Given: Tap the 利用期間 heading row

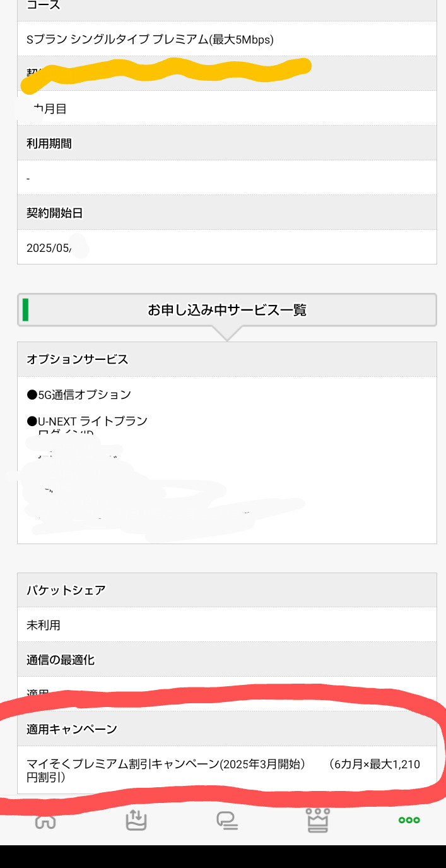Looking at the screenshot, I should click(227, 143).
